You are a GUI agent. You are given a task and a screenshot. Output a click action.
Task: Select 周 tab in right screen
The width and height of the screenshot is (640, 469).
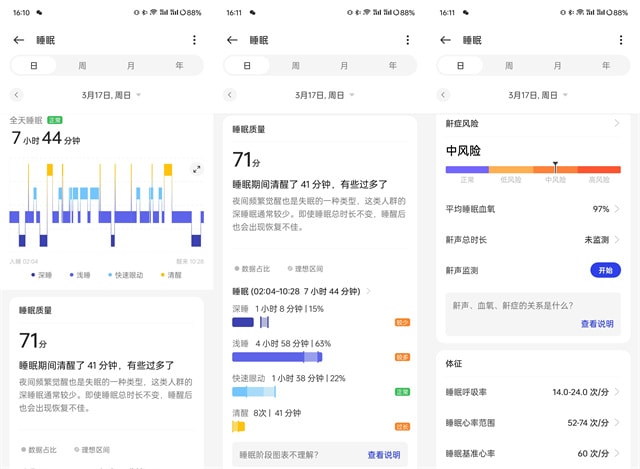509,66
